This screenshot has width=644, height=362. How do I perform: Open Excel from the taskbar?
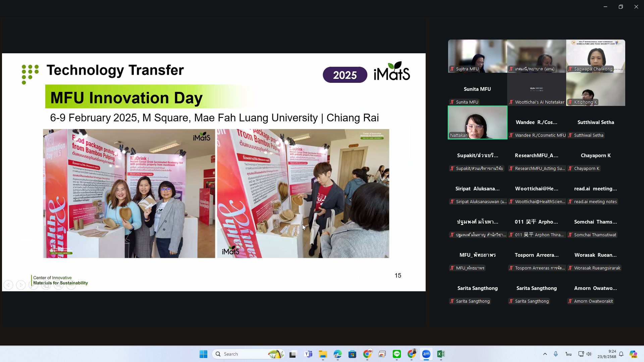pos(441,354)
